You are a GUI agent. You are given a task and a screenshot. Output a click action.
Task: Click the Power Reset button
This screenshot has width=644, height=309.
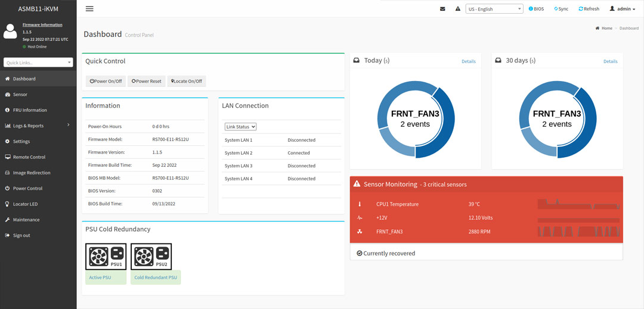(x=146, y=81)
